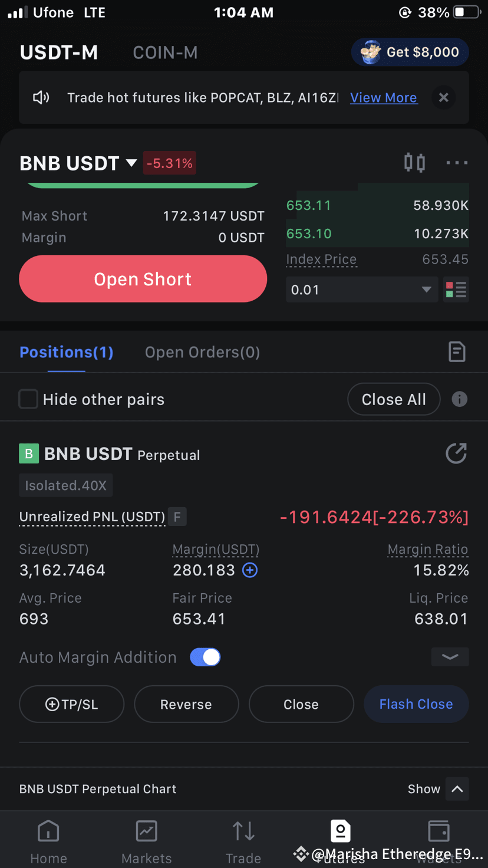The width and height of the screenshot is (488, 868).
Task: Switch to the Open Orders(0) tab
Action: point(202,352)
